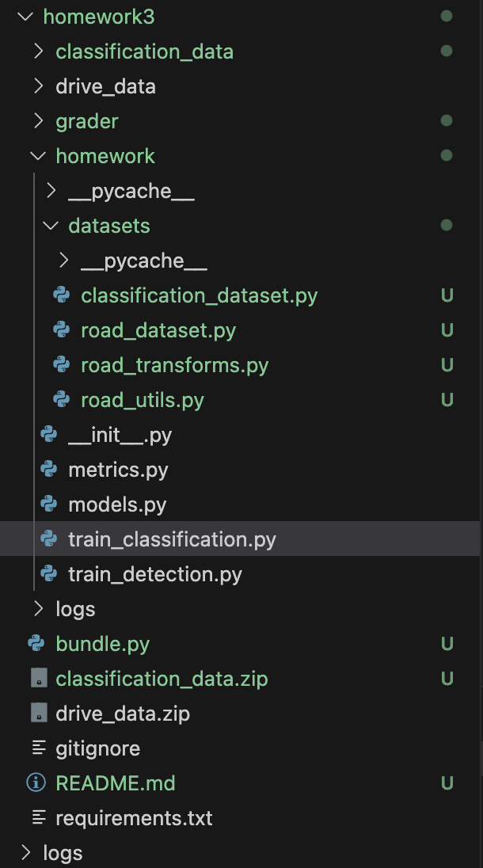Click the U indicator beside README.md
This screenshot has height=868, width=483.
point(447,782)
